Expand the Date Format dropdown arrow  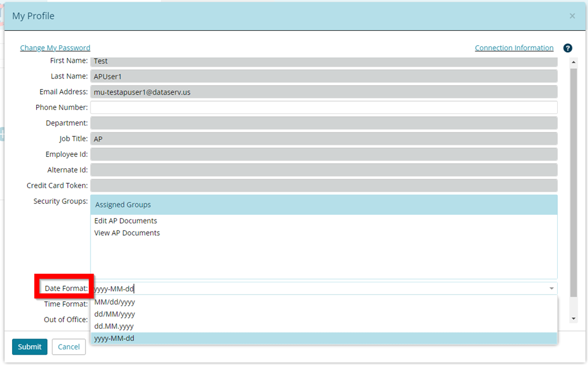(x=551, y=289)
